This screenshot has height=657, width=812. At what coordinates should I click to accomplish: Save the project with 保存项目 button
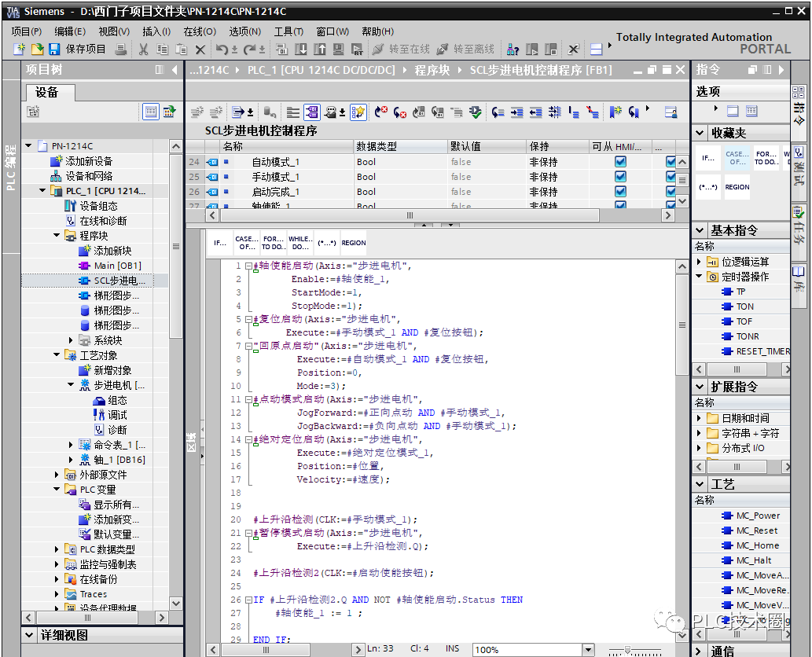pos(77,50)
